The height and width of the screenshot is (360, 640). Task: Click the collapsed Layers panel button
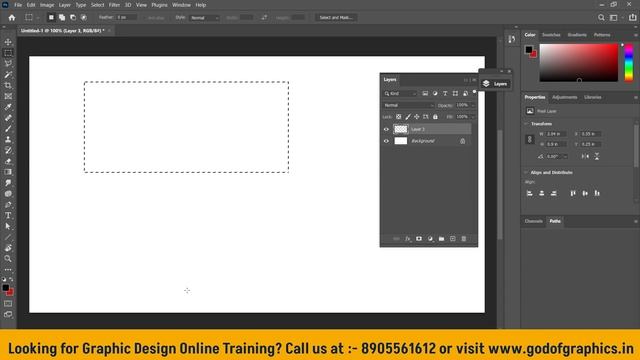495,84
